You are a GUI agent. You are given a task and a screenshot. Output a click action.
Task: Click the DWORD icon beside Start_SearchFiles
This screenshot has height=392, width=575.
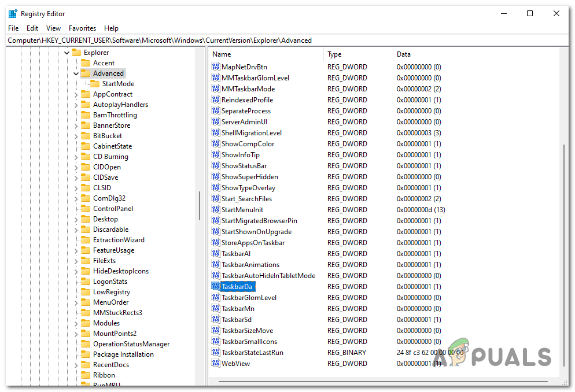pos(216,198)
